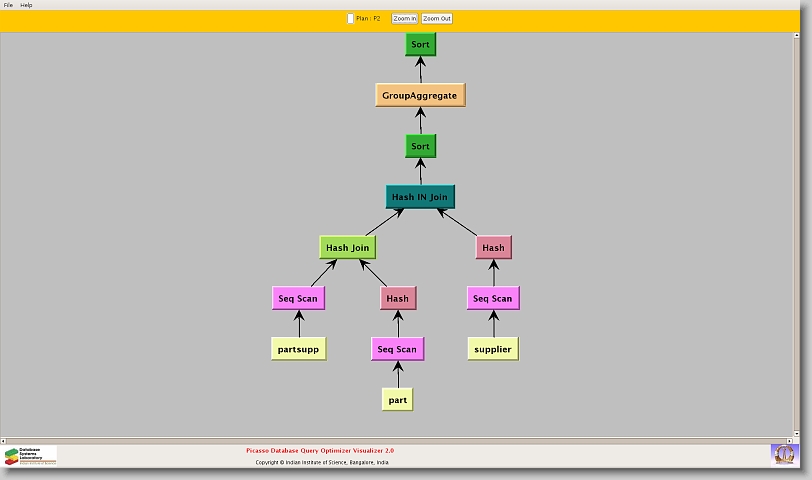Click the institute emblem at bottom right

click(x=784, y=454)
